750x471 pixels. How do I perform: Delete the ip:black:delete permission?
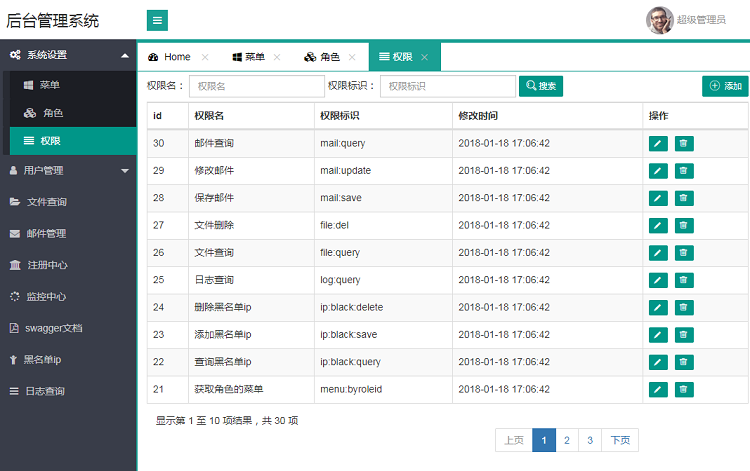click(684, 307)
